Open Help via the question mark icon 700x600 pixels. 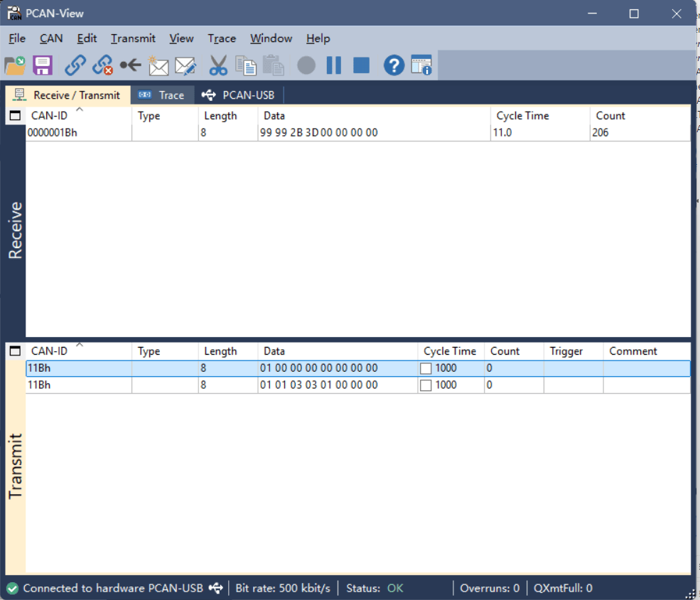pyautogui.click(x=394, y=66)
